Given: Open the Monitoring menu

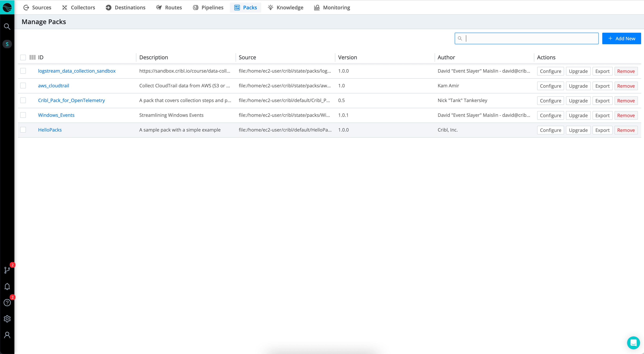Looking at the screenshot, I should (x=332, y=8).
